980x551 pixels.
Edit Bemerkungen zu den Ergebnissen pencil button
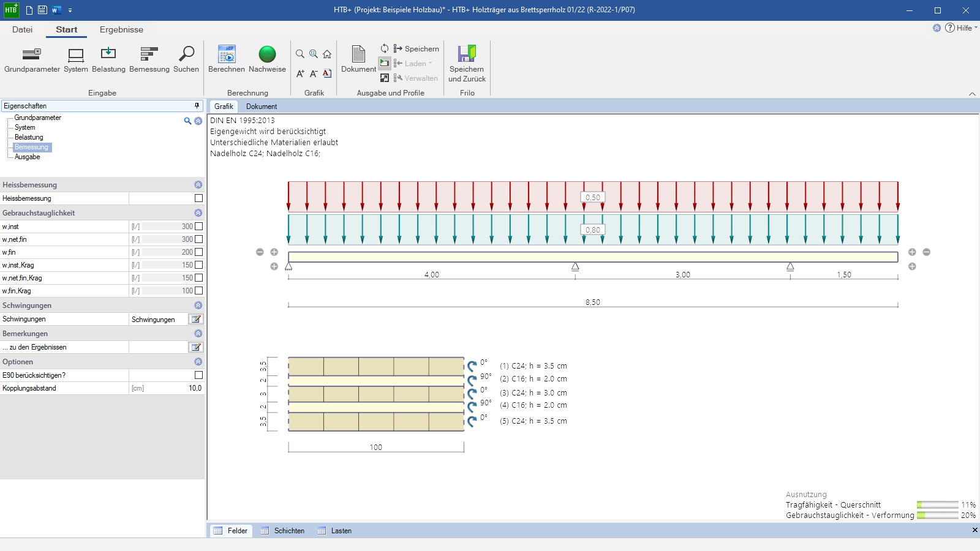(196, 347)
